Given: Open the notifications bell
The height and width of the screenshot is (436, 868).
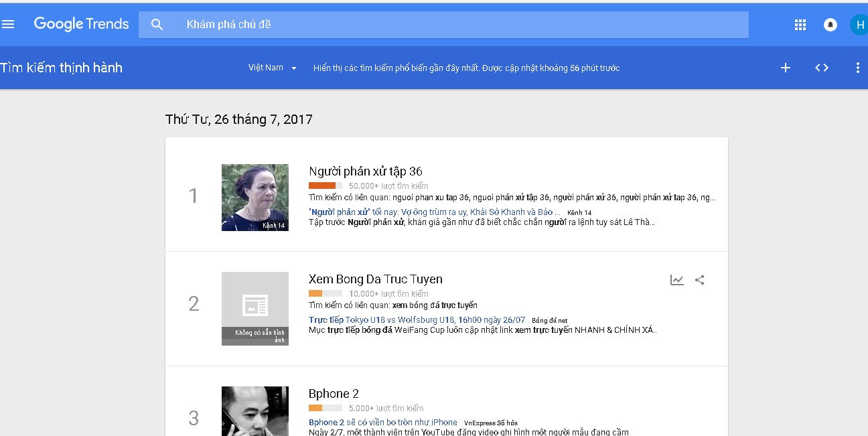Looking at the screenshot, I should [830, 25].
